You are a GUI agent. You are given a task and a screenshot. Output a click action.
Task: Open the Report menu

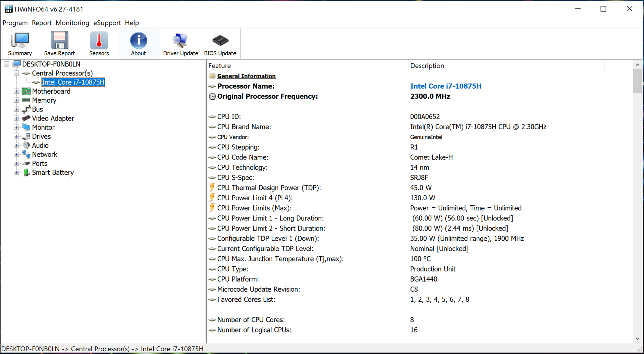click(42, 23)
